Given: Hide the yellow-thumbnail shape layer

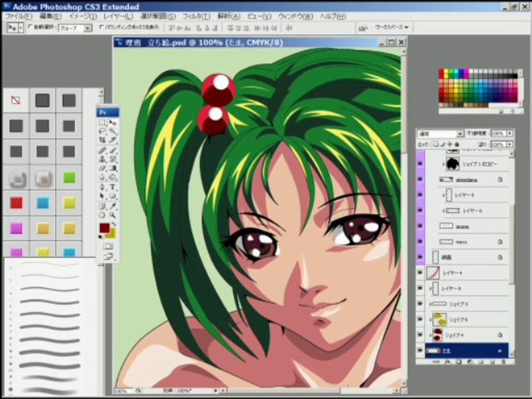Looking at the screenshot, I should pos(421,319).
